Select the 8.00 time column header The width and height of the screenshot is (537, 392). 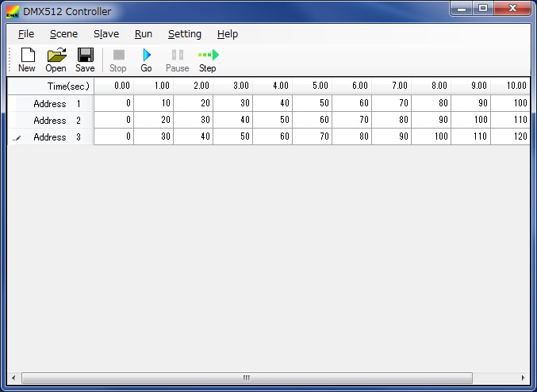[x=432, y=86]
